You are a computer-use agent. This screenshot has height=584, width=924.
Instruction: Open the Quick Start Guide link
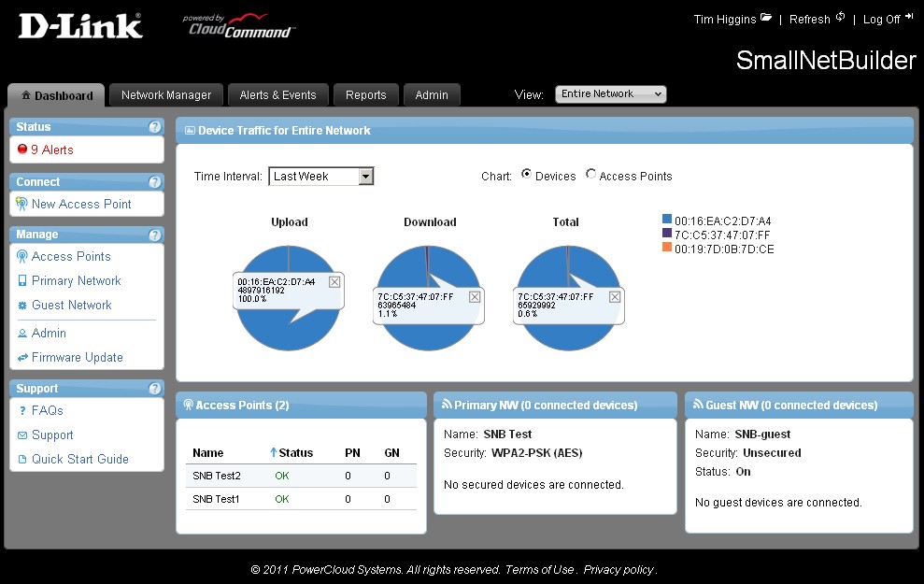(x=80, y=459)
